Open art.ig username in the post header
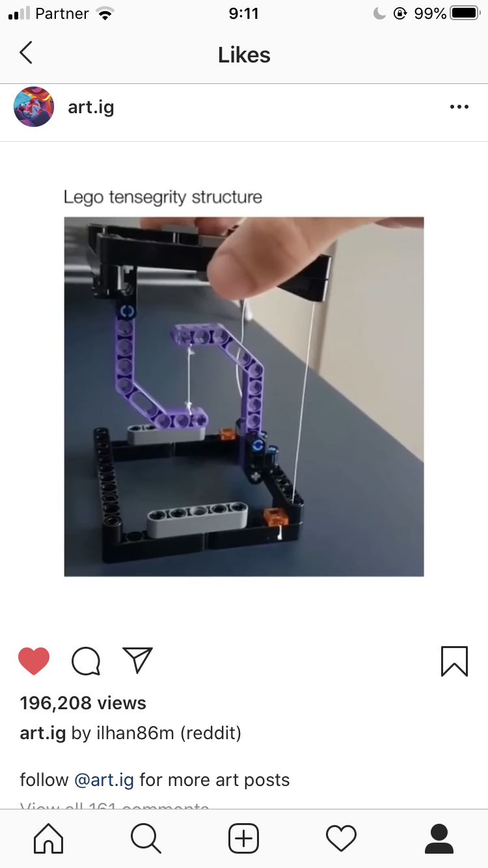 coord(91,107)
